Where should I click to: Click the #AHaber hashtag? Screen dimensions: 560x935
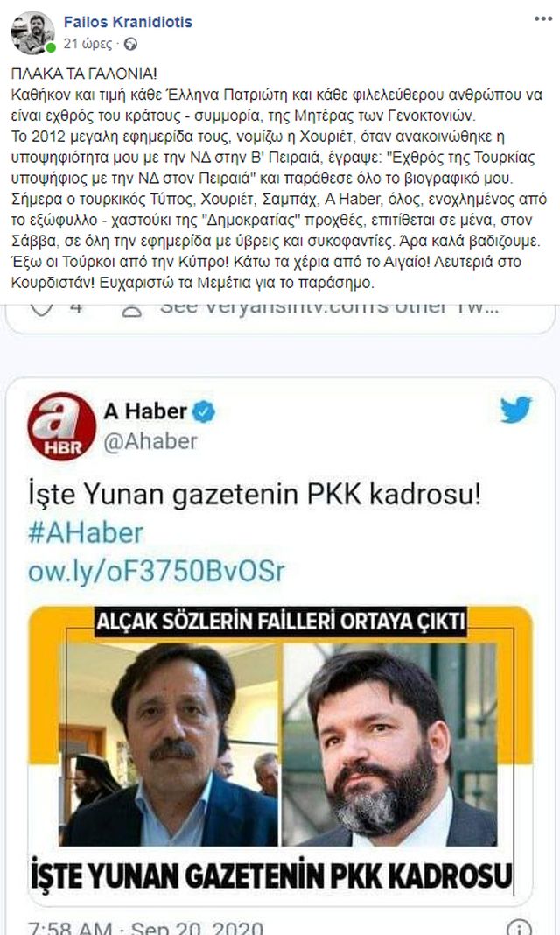[x=86, y=532]
